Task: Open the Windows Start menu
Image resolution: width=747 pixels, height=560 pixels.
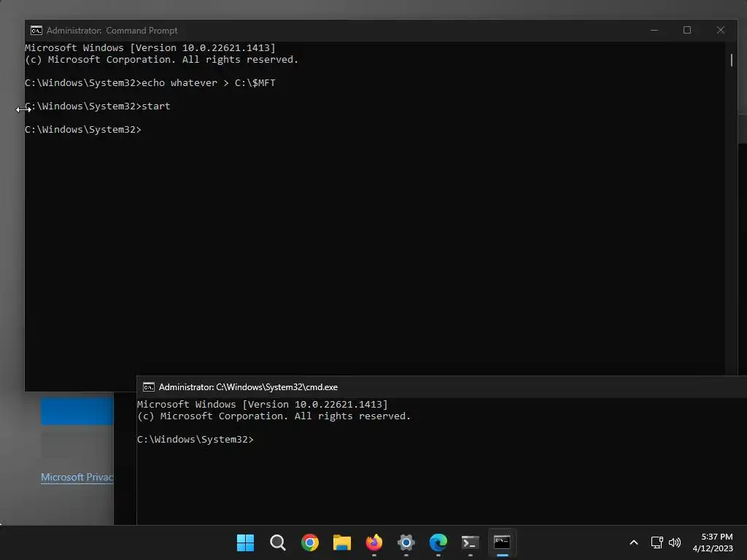Action: (x=245, y=542)
